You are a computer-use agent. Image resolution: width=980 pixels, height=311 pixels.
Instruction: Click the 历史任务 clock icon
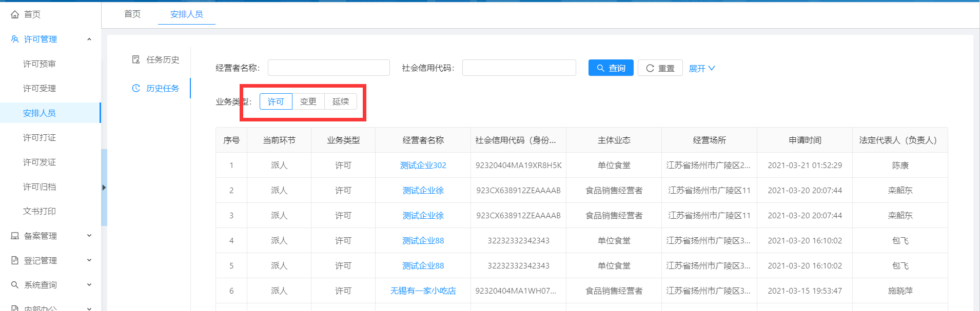pos(136,88)
